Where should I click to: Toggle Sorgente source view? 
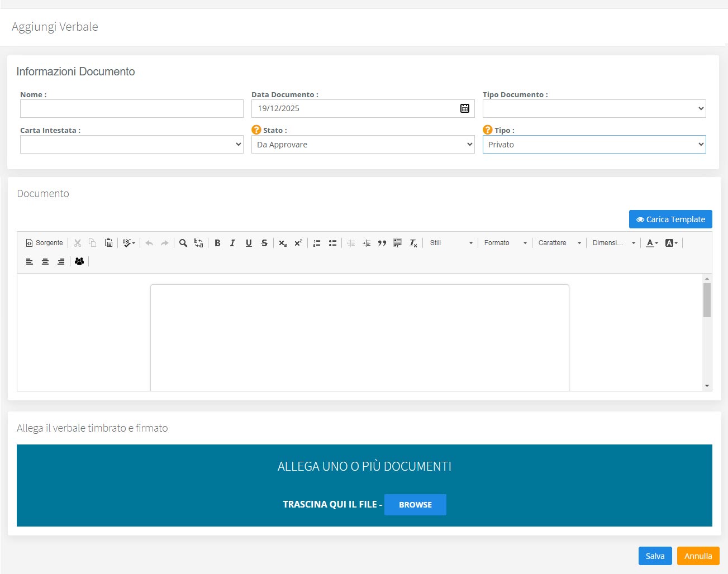(x=45, y=243)
